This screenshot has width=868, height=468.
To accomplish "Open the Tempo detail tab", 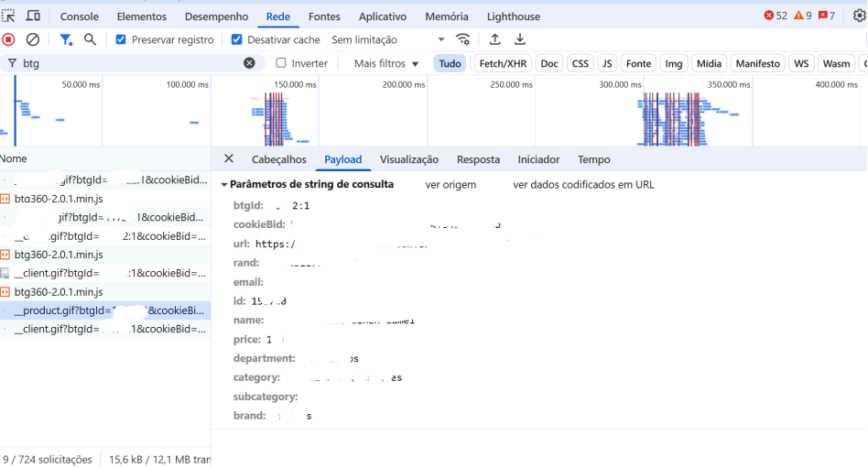I will [x=594, y=159].
